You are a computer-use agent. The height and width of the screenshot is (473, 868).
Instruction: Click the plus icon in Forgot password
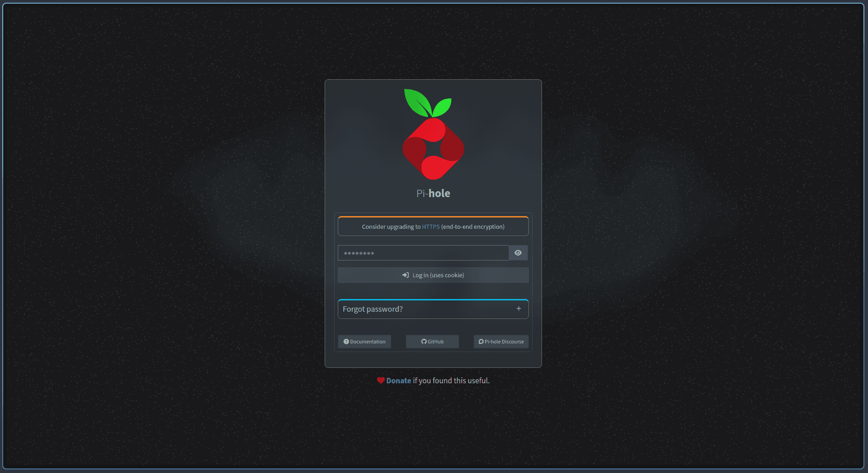(519, 309)
